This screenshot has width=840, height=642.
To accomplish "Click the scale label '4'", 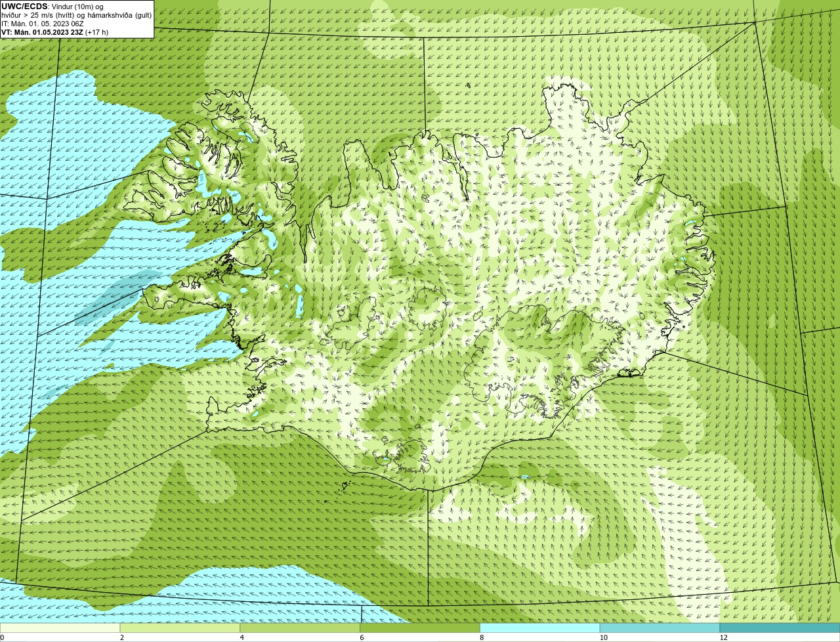I will pyautogui.click(x=242, y=637).
